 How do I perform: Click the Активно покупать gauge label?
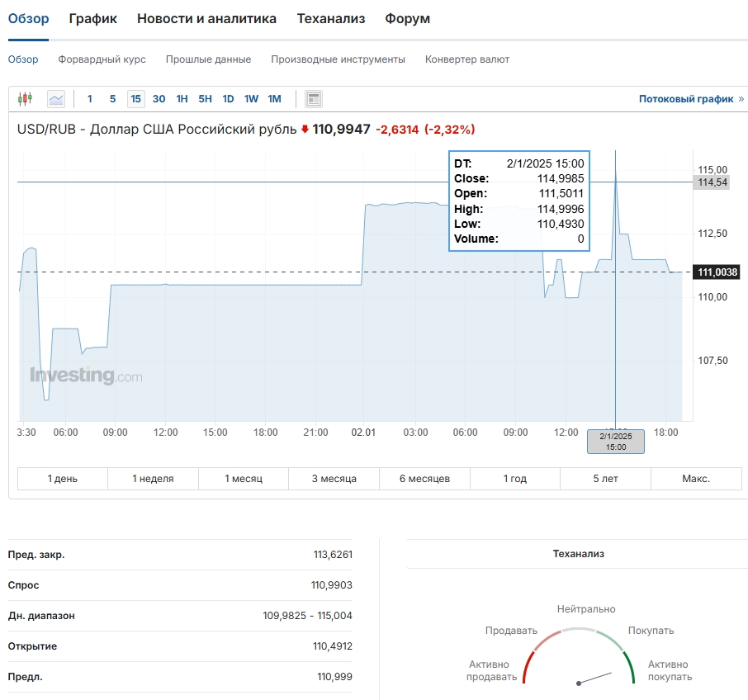point(670,670)
